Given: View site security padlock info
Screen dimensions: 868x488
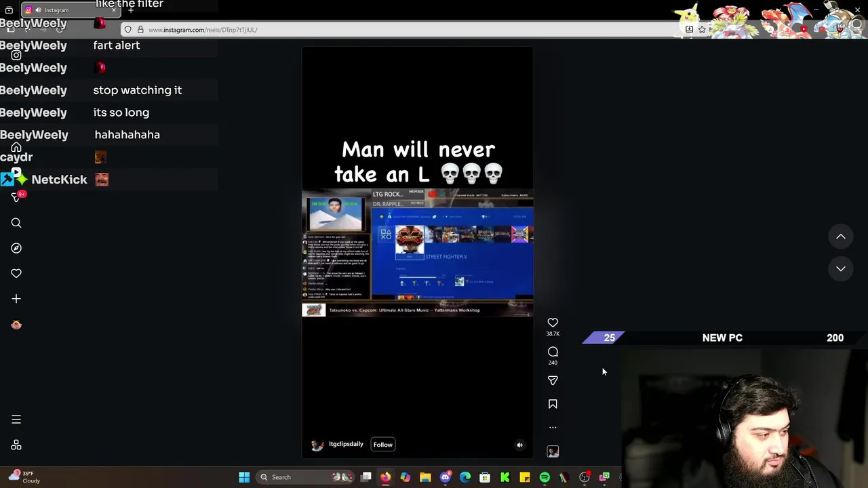Looking at the screenshot, I should [140, 30].
